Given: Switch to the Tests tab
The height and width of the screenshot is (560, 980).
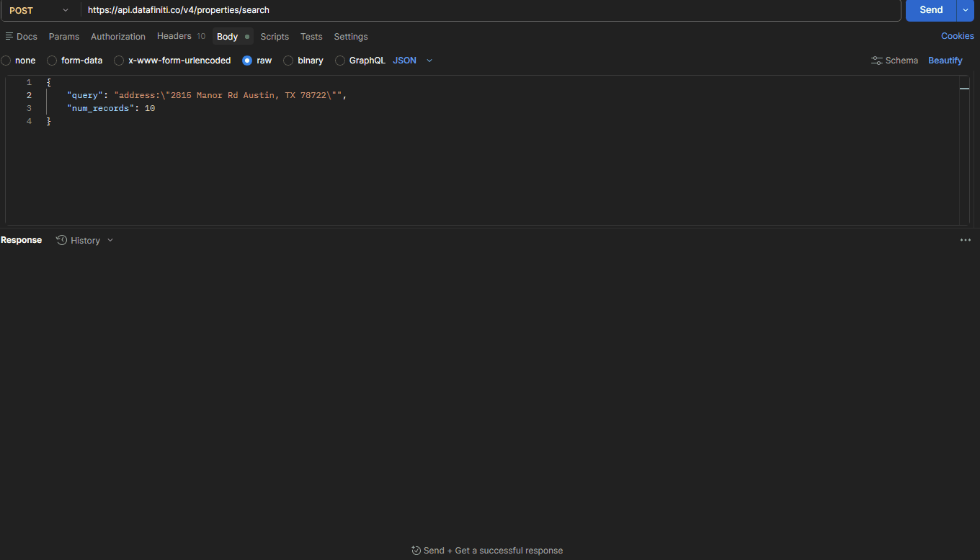Looking at the screenshot, I should pos(311,36).
